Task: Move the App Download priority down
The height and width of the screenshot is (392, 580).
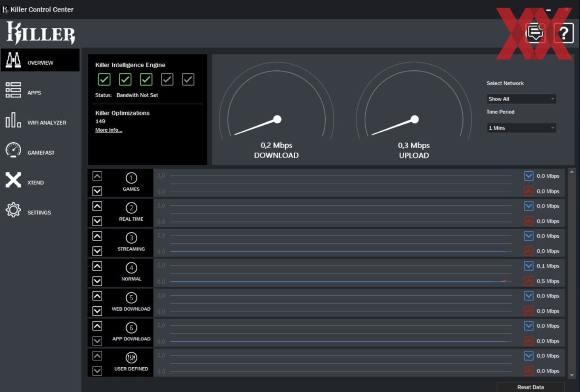Action: (97, 341)
